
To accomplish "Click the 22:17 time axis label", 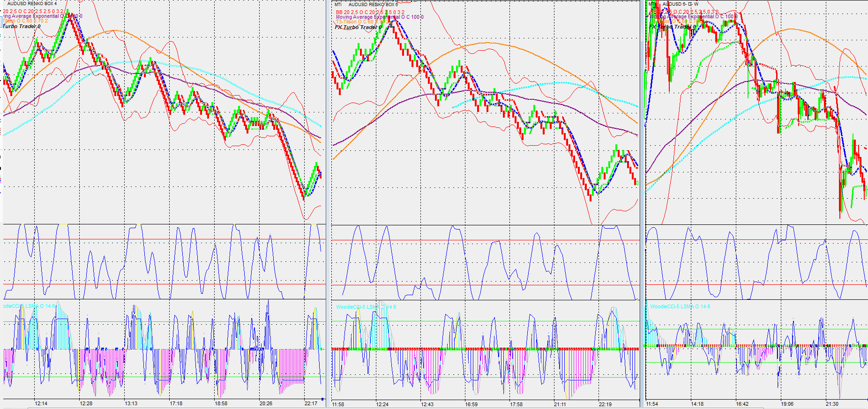I will click(x=311, y=403).
